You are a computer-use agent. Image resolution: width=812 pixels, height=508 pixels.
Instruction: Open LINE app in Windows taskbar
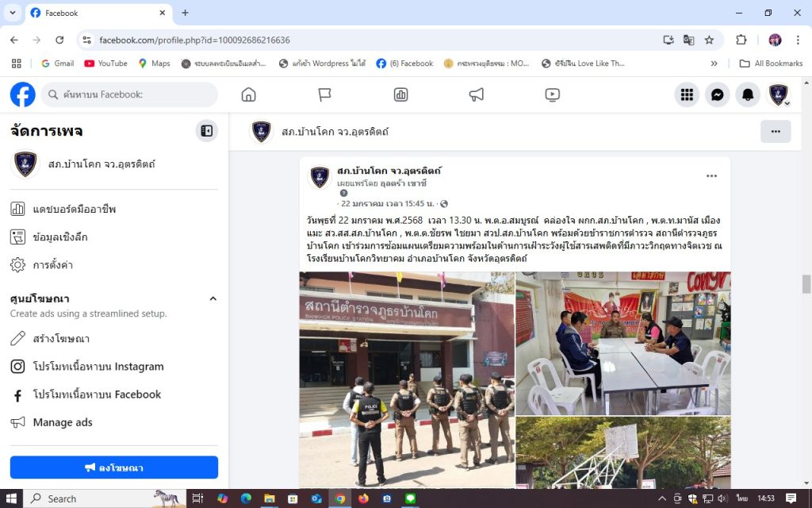411,498
